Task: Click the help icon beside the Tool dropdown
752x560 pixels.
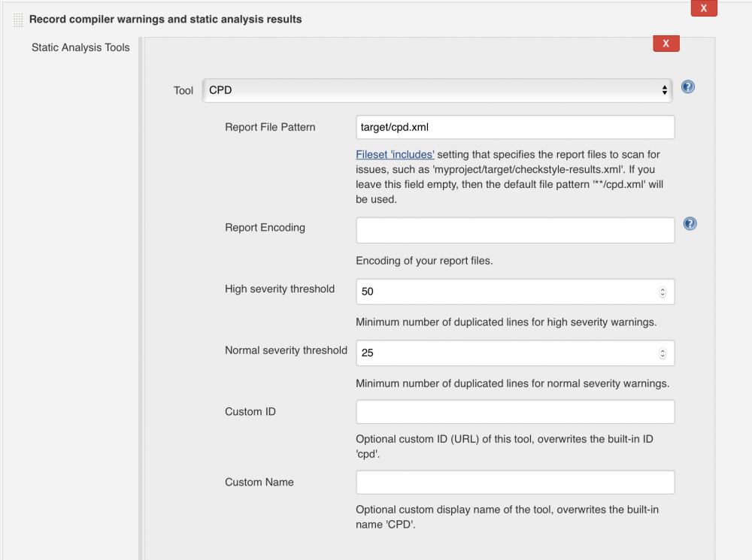Action: [x=687, y=86]
